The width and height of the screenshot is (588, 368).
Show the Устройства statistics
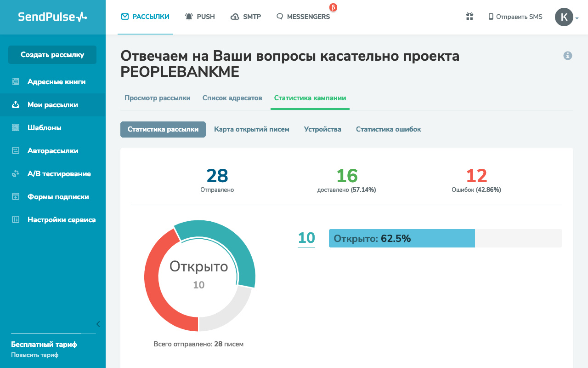pos(322,129)
